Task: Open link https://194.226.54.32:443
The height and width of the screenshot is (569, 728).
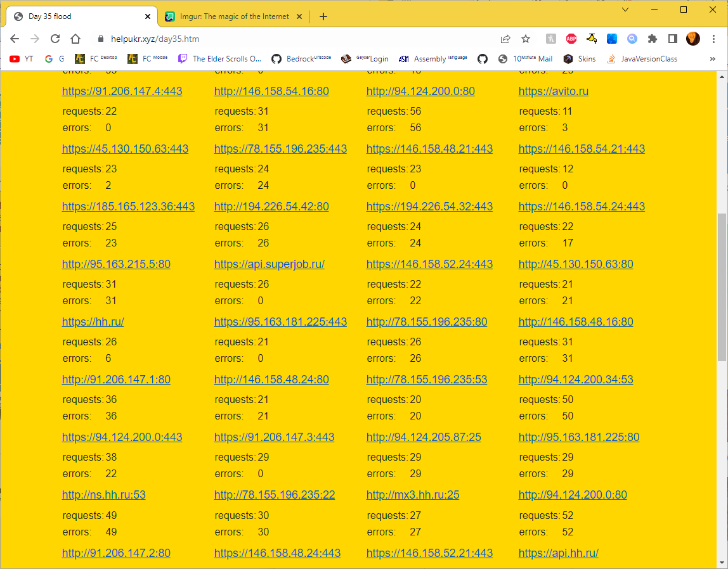Action: pos(429,207)
